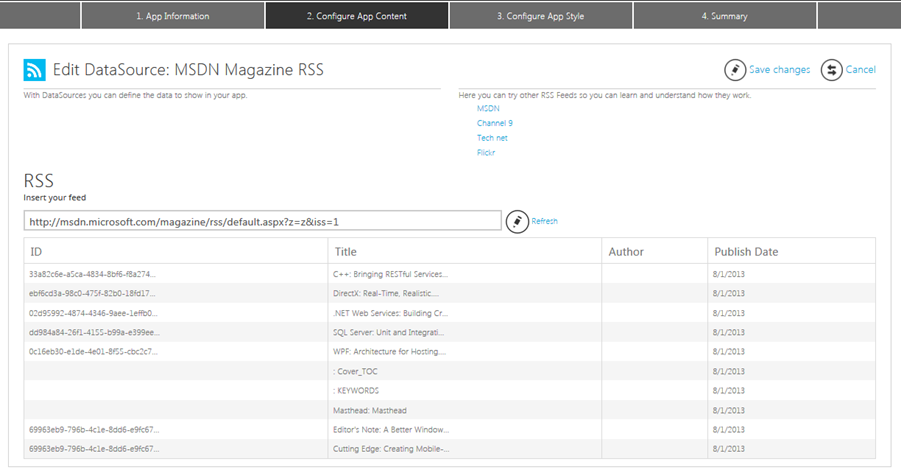901x473 pixels.
Task: Click the Publish Date column header
Action: click(791, 252)
